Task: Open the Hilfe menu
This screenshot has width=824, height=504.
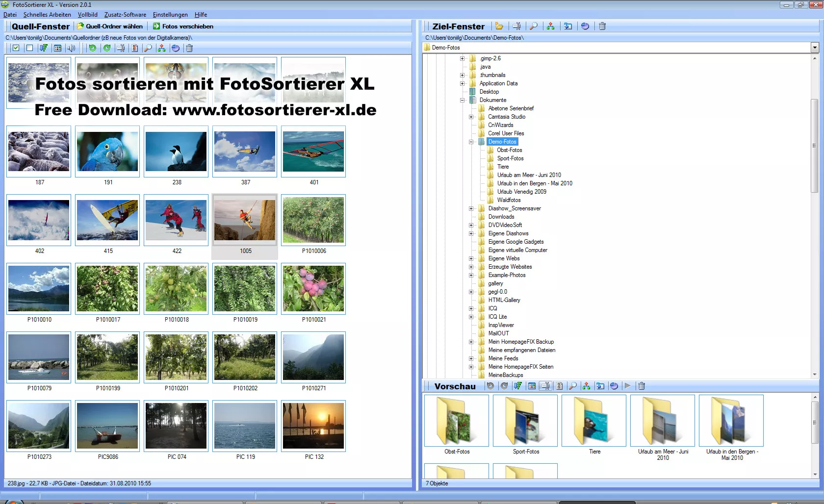Action: coord(201,15)
